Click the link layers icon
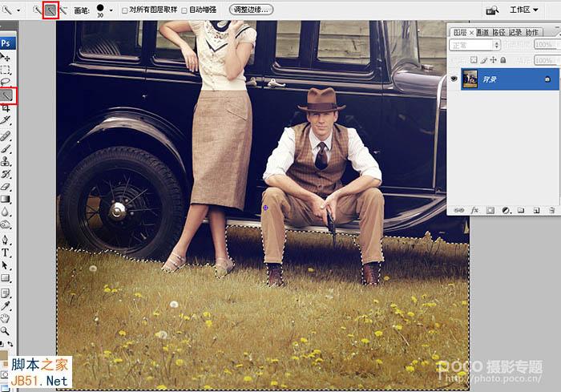The height and width of the screenshot is (392, 561). click(458, 210)
